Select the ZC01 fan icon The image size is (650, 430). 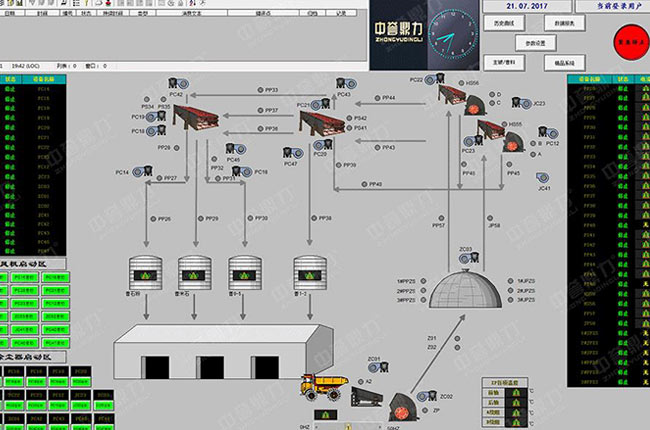click(373, 368)
